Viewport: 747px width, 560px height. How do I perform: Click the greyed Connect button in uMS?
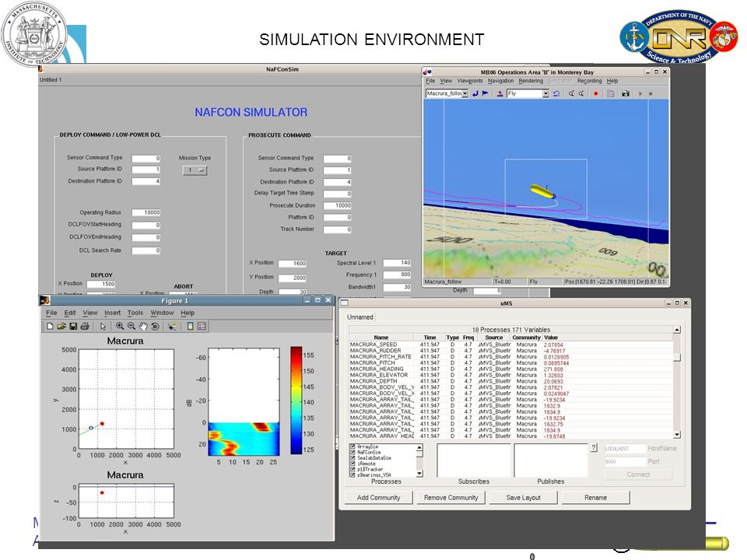(x=638, y=474)
